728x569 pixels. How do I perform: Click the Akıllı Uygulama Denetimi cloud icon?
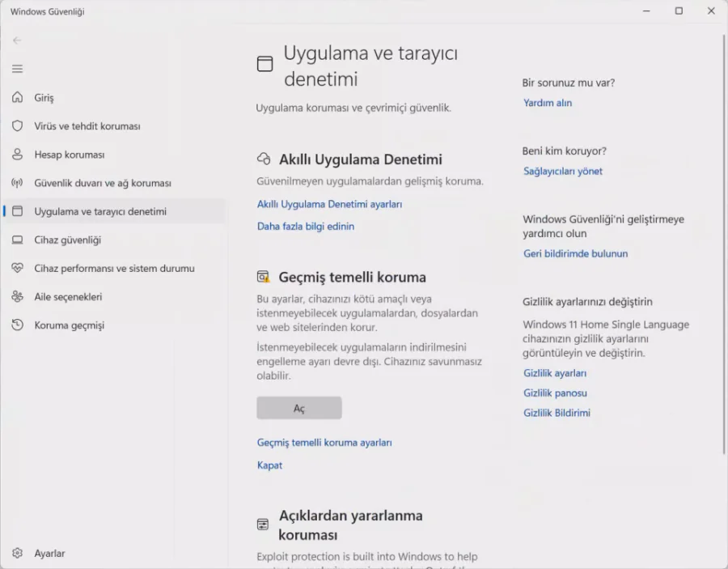264,159
